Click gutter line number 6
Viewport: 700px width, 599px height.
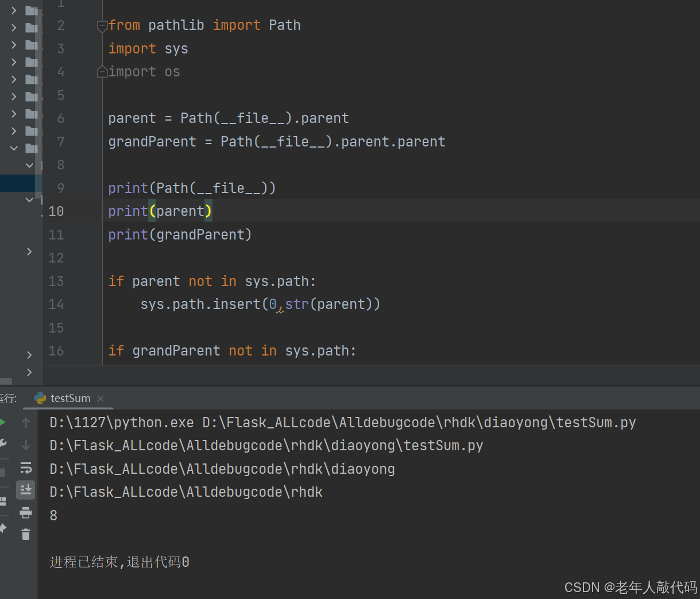[61, 118]
